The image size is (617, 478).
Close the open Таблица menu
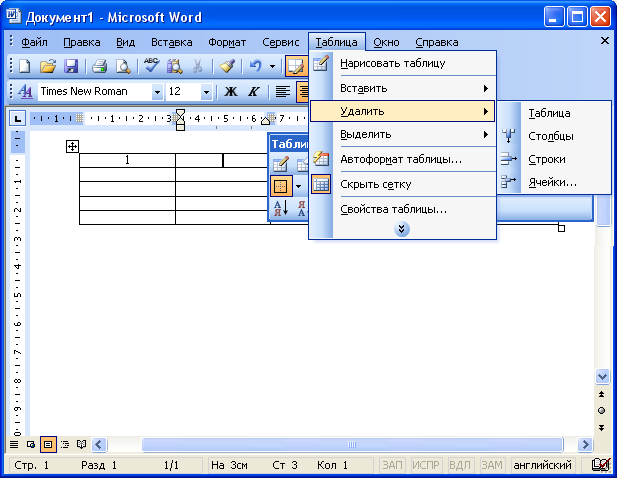336,42
